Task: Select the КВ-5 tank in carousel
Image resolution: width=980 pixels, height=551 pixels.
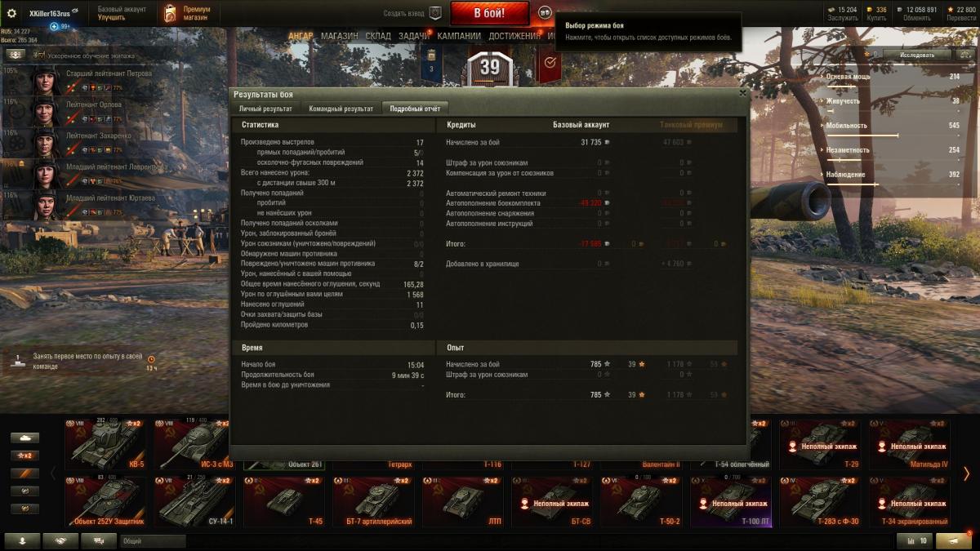Action: click(105, 444)
